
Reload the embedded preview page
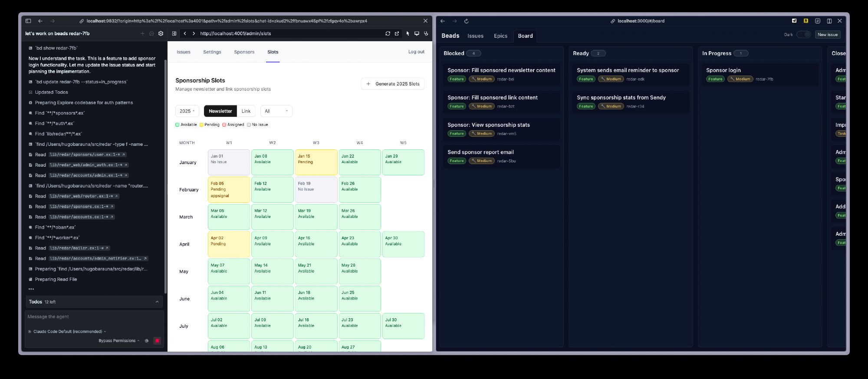coord(388,33)
